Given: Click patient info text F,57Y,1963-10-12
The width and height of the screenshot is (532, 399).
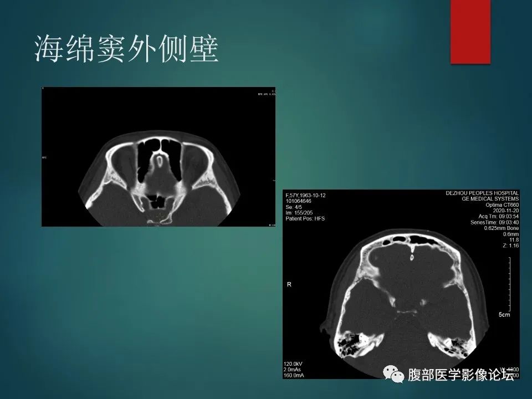Looking at the screenshot, I should [x=306, y=196].
